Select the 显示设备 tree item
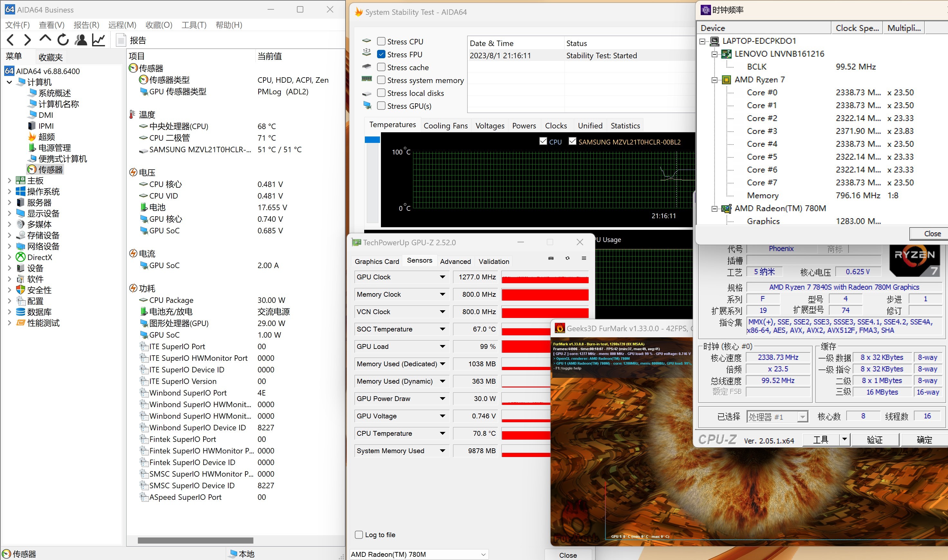 pyautogui.click(x=43, y=214)
